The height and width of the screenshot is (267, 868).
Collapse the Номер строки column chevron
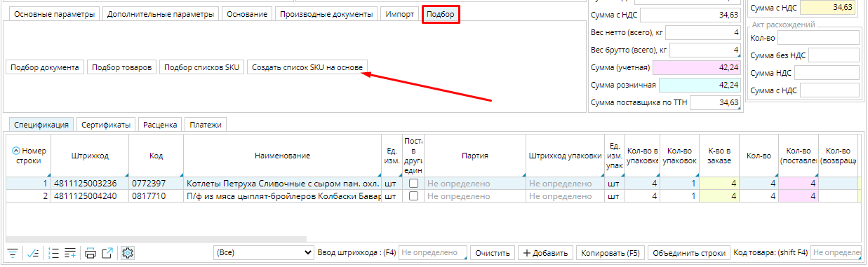coord(17,150)
